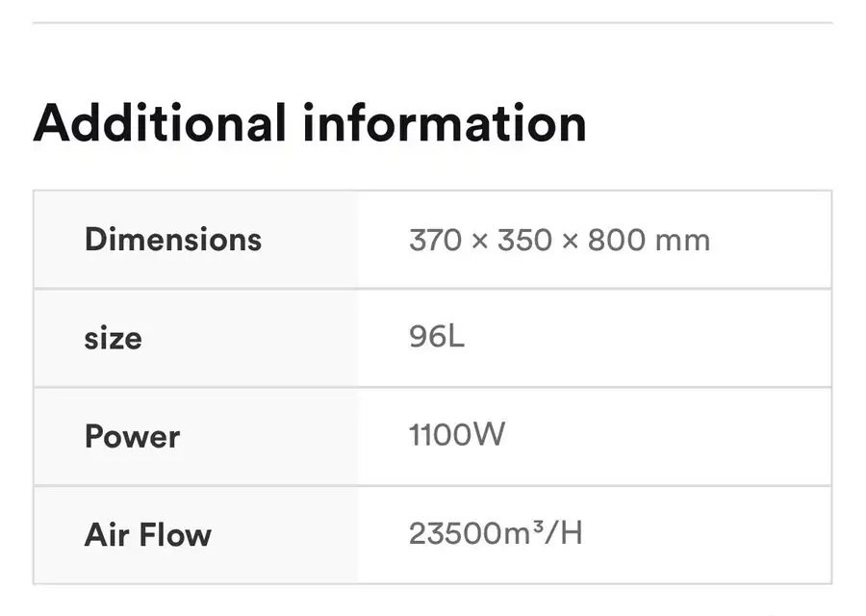Click the superscript 3 in m³/H
Viewport: 866px width, 616px height.
coord(541,526)
